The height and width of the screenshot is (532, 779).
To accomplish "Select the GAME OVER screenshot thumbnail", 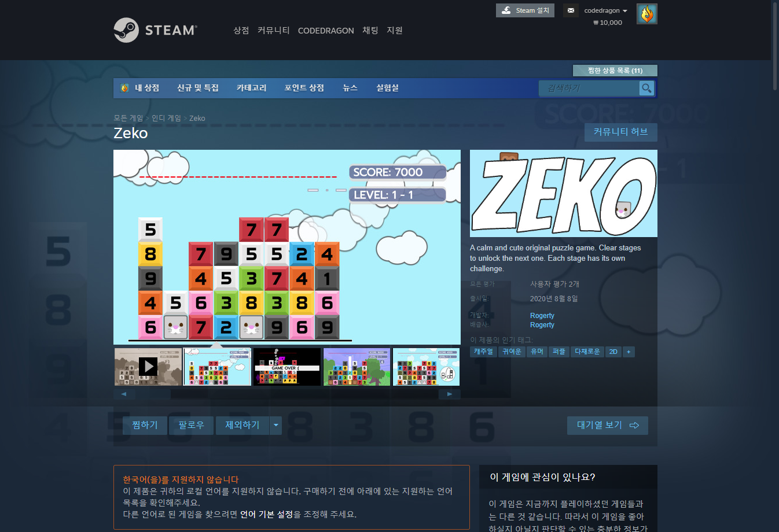I will tap(287, 367).
